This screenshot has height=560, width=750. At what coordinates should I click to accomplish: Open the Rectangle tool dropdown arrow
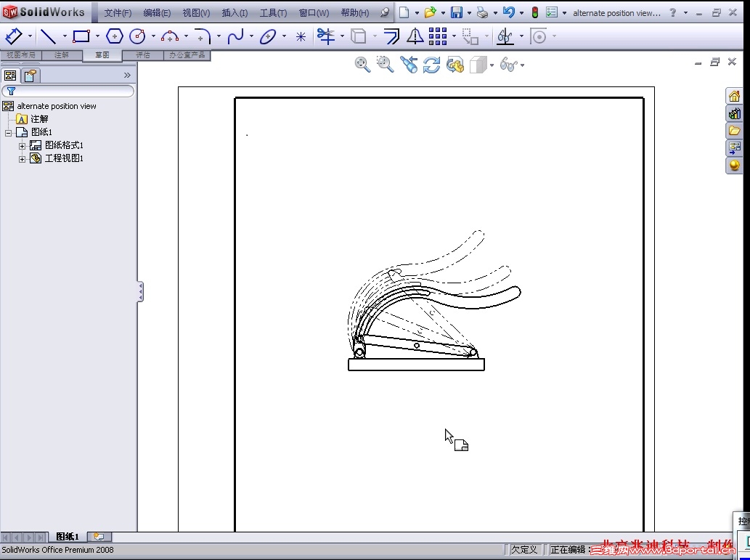coord(97,36)
